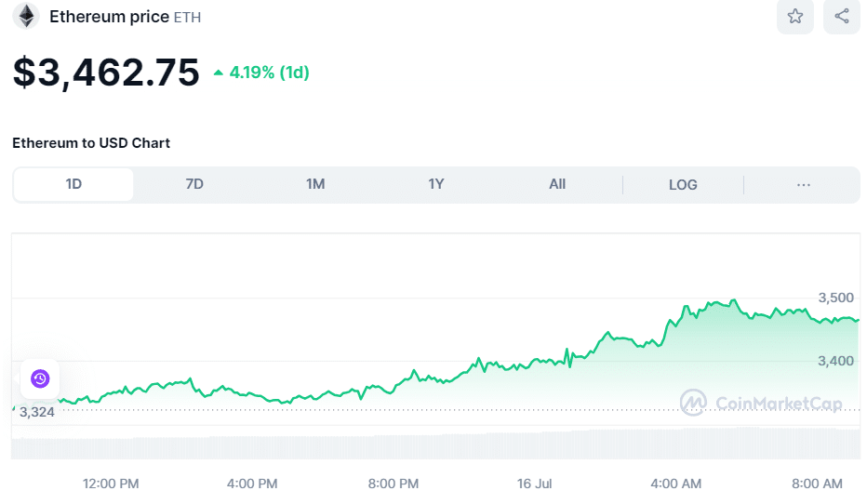The width and height of the screenshot is (867, 504).
Task: Click the 4:00 AM time axis label
Action: (x=675, y=484)
